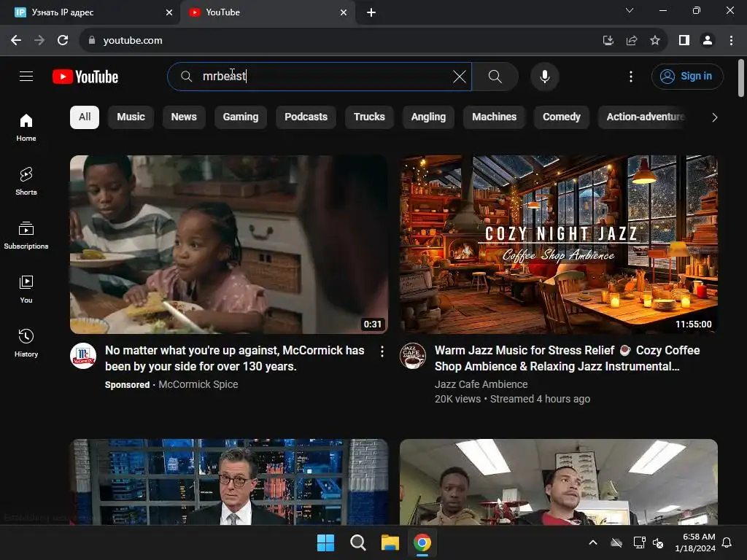
Task: Click the address bar showing youtube.com
Action: 333,41
